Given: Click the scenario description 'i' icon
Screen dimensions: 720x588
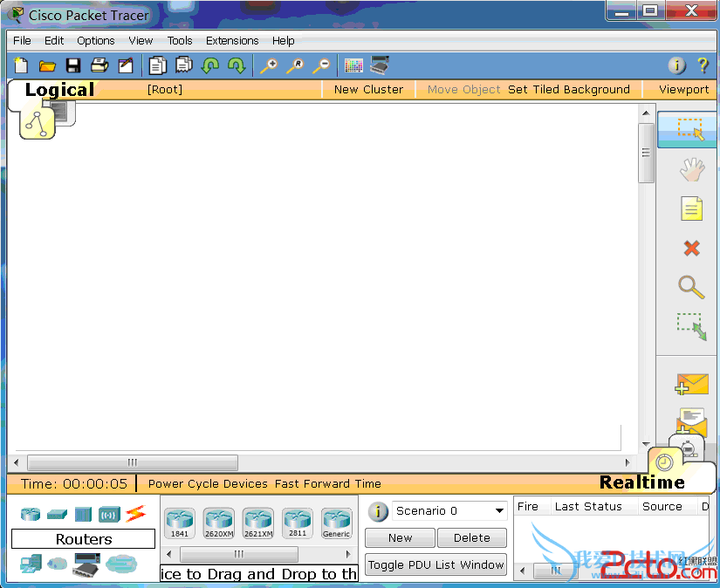Looking at the screenshot, I should (379, 511).
